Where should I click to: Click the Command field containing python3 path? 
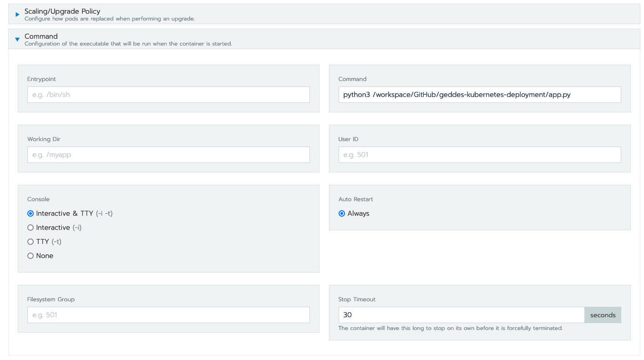(x=479, y=95)
